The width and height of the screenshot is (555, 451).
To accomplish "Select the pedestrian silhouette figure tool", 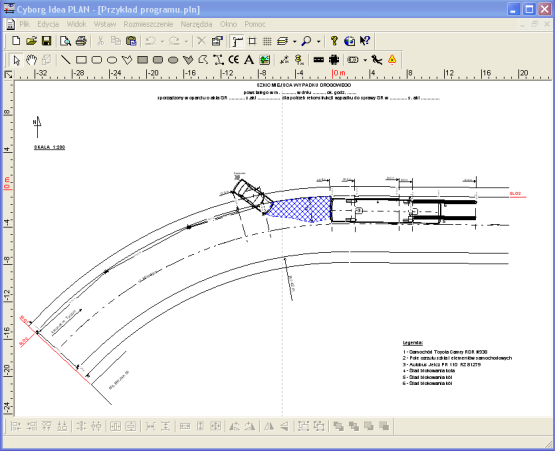I will [377, 60].
